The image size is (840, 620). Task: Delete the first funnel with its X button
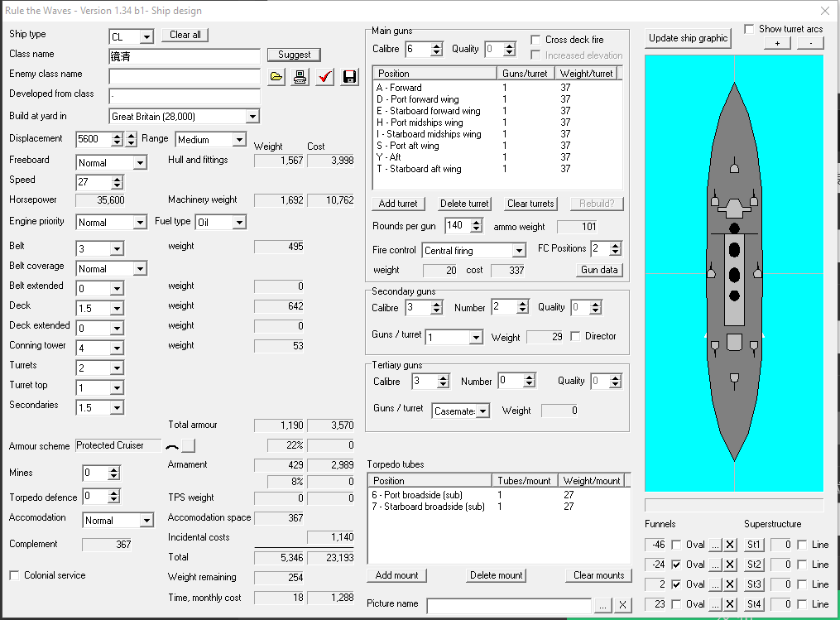pyautogui.click(x=730, y=545)
